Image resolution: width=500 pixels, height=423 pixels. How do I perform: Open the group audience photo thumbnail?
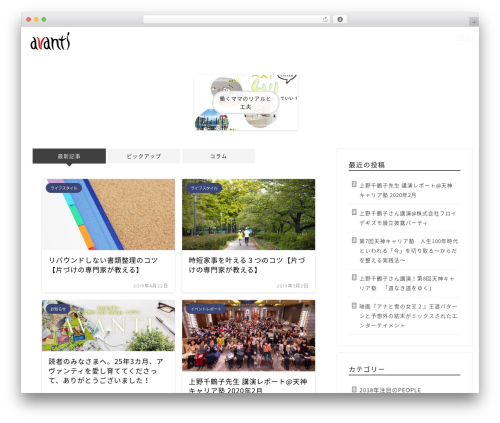[249, 335]
